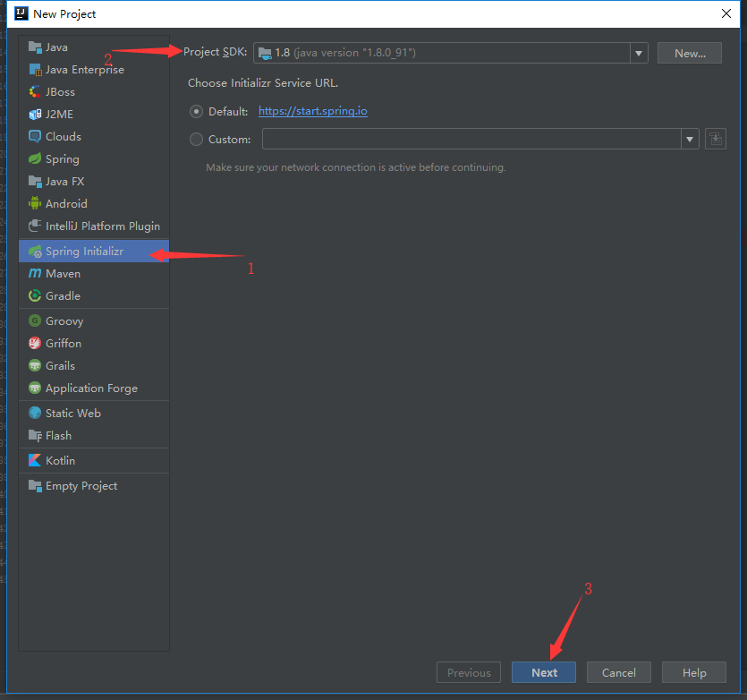Click the IntelliJ logo in the title bar
747x700 pixels.
(21, 13)
